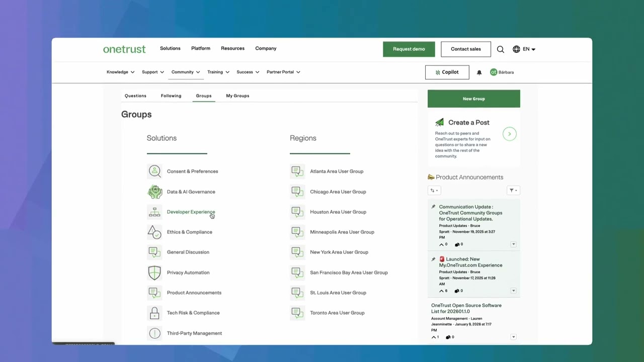Click the Minneapolis Area User Group icon
The width and height of the screenshot is (644, 362).
(297, 232)
